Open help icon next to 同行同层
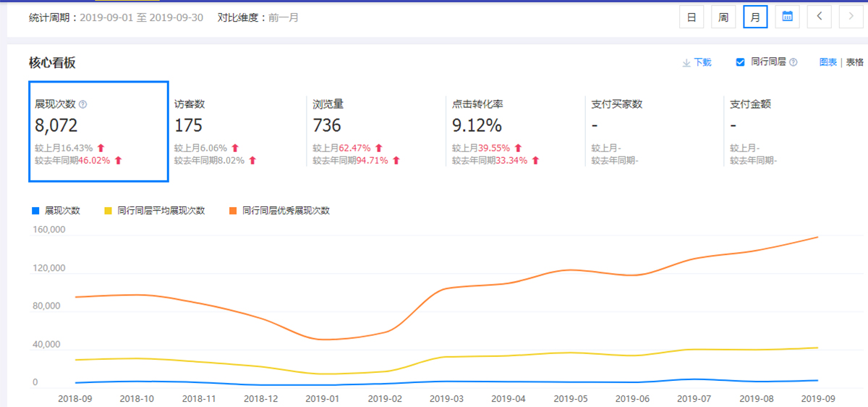 pos(793,63)
